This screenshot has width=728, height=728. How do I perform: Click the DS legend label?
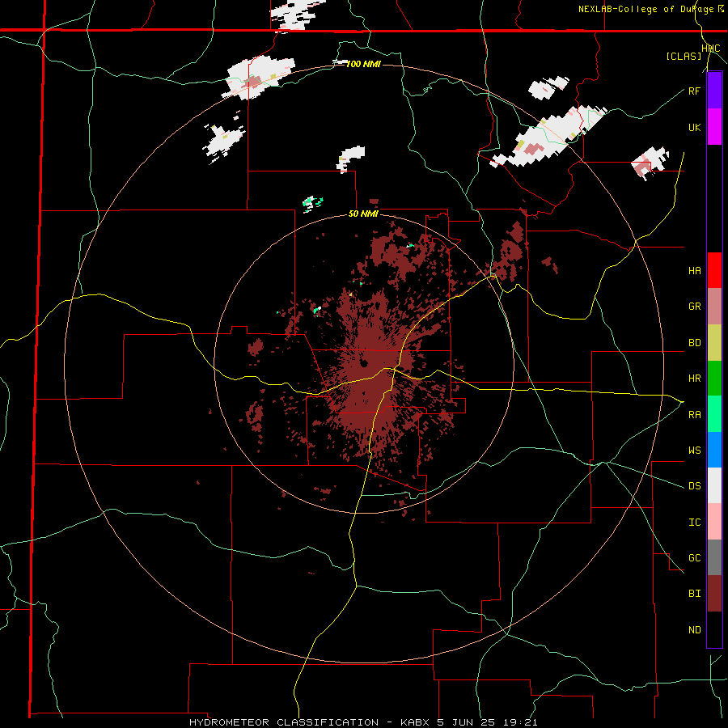coord(694,486)
